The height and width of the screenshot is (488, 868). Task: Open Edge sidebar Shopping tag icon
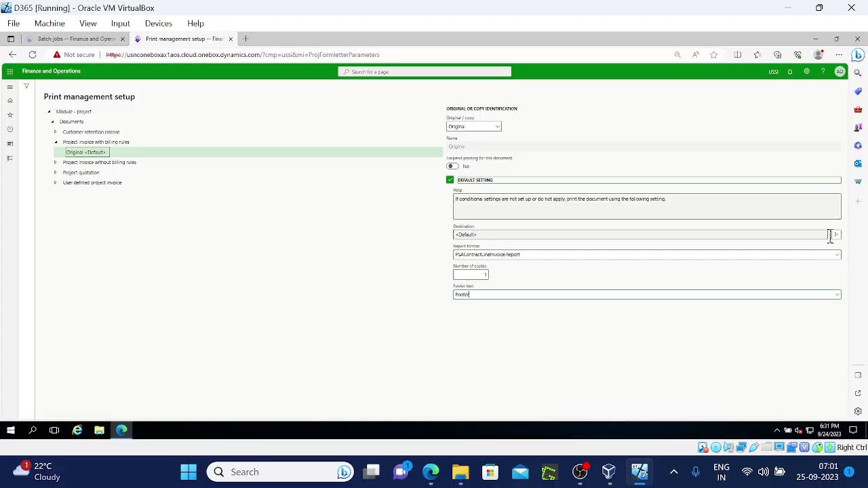[x=858, y=91]
